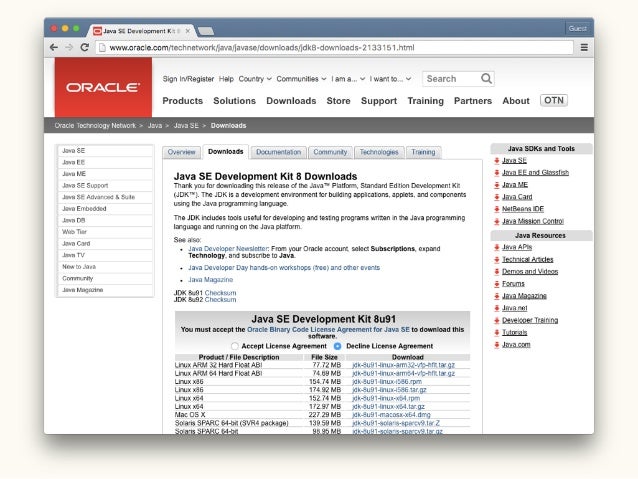Switch to the Technologies tab

[x=379, y=152]
